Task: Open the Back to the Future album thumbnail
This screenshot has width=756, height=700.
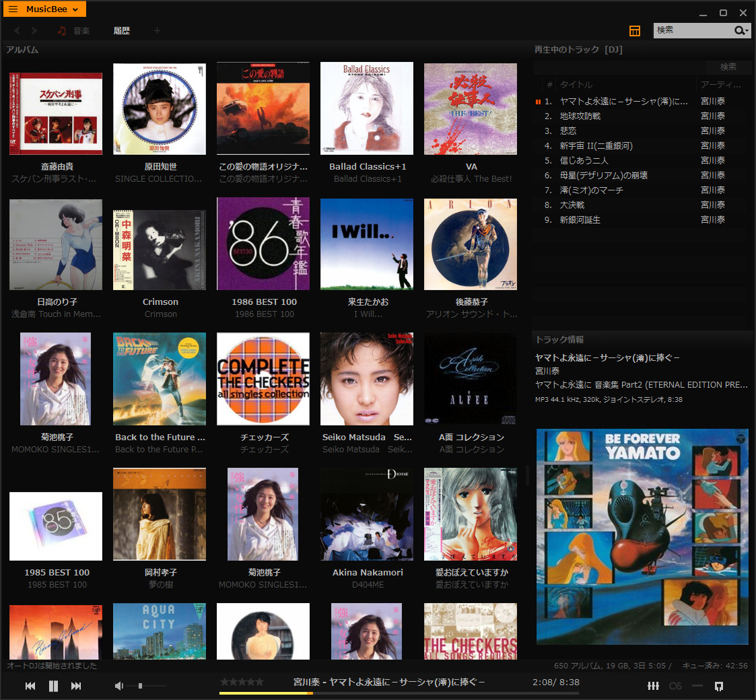Action: 160,379
